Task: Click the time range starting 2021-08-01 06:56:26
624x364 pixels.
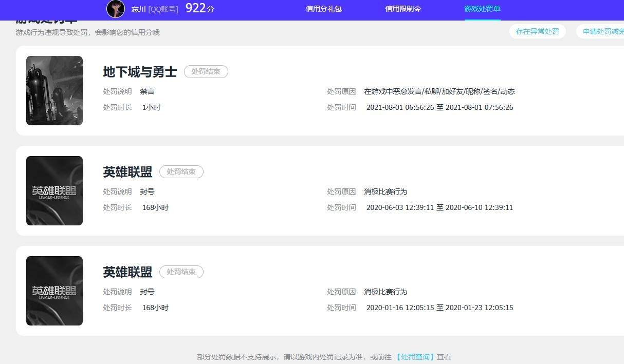Action: coord(439,107)
